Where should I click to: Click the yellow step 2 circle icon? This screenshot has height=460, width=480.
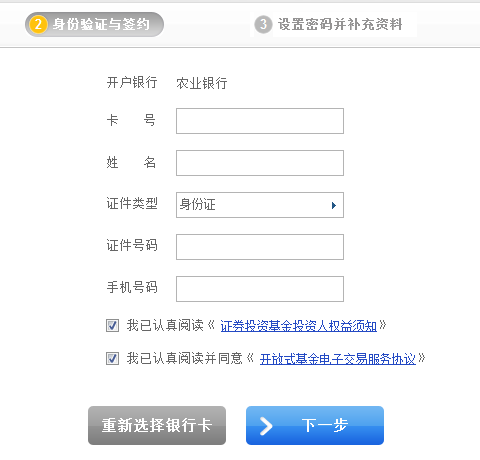point(38,25)
